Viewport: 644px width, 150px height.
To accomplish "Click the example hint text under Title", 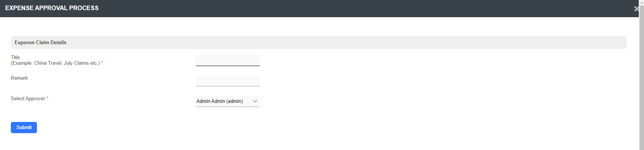I will (x=55, y=63).
